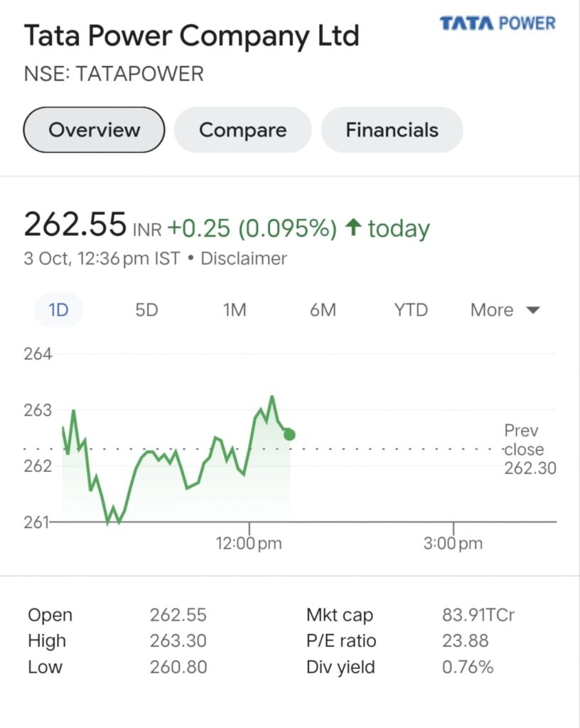Open the Disclaimer link
Image resolution: width=580 pixels, height=728 pixels.
point(244,258)
